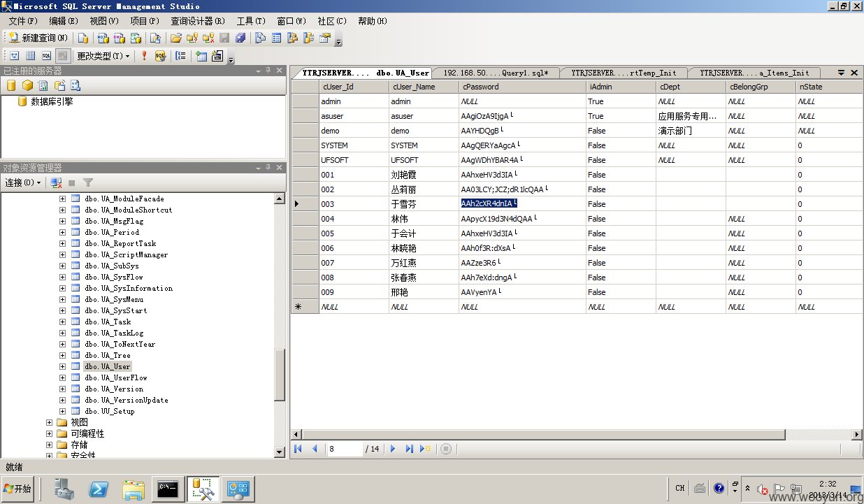Expand the dbo.UA_ModuleFacade node
The width and height of the screenshot is (864, 504).
coord(62,199)
